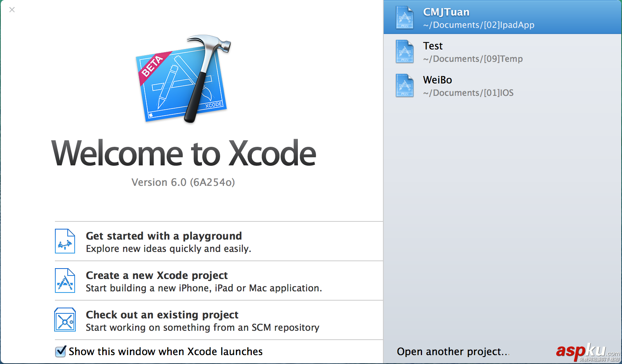Select Get started with a playground
Screen dimensions: 622x364
(164, 236)
